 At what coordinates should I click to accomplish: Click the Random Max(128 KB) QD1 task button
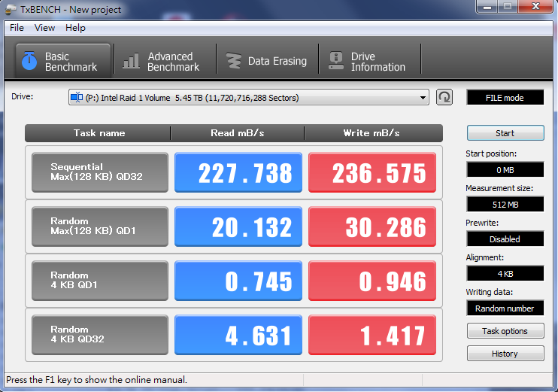pos(100,226)
